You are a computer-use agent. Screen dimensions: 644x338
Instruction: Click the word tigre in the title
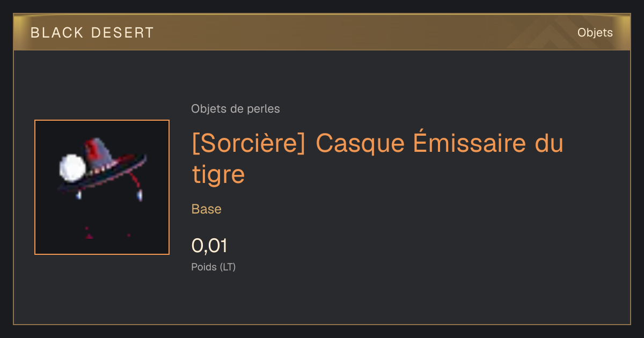click(x=218, y=174)
